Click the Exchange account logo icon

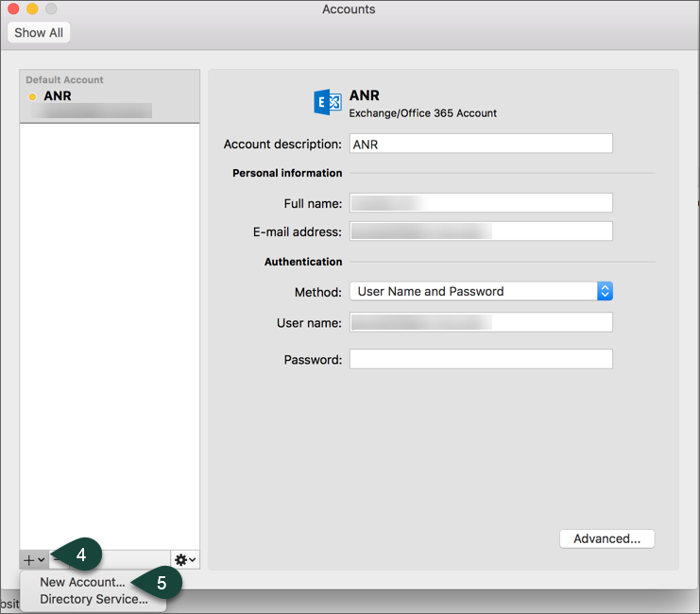(328, 103)
